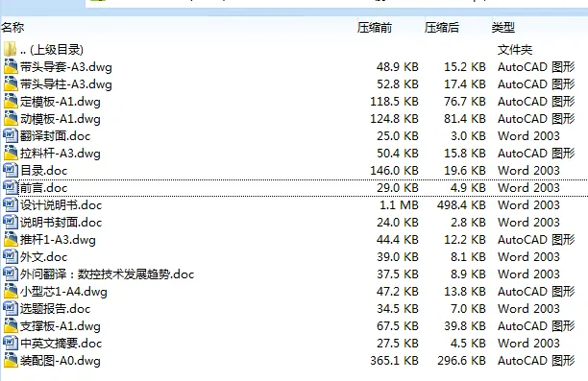The width and height of the screenshot is (588, 381).
Task: Click the 1.1 MB size of 设计说明书.doc
Action: coord(399,205)
